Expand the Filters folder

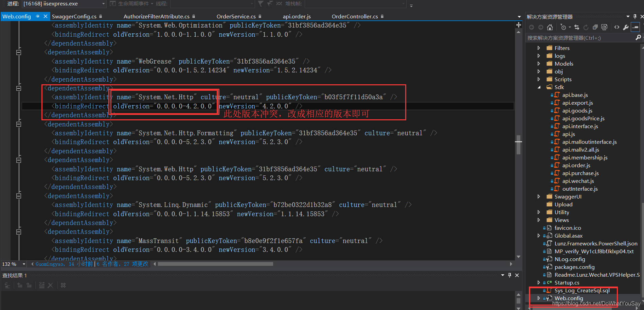[x=539, y=48]
